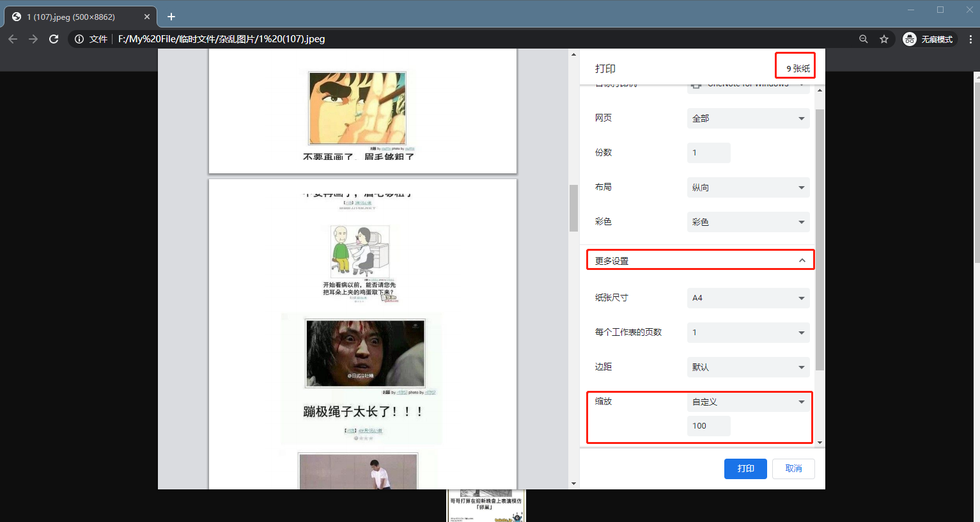Click the blue 打印 button
This screenshot has height=522, width=980.
tap(745, 468)
